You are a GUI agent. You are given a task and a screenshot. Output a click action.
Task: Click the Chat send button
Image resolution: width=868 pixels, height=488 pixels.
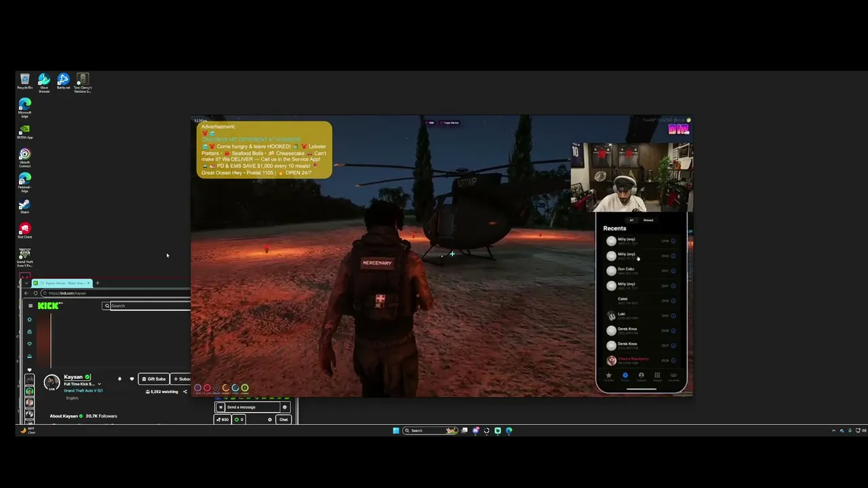(x=283, y=420)
